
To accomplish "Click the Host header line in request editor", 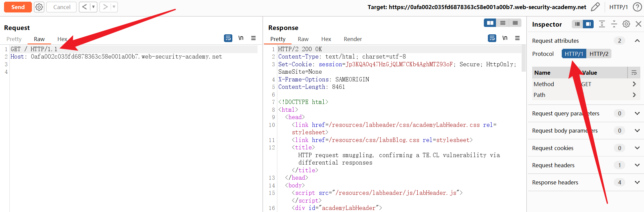I will click(116, 57).
